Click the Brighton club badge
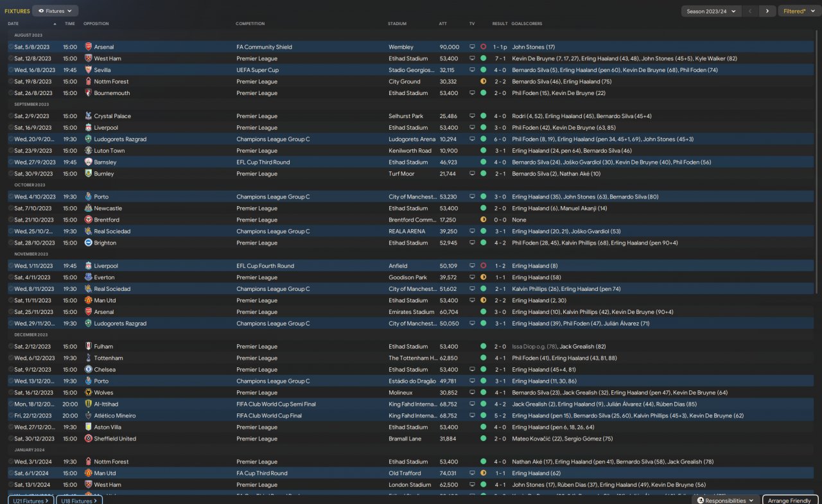The width and height of the screenshot is (822, 504). coord(88,243)
